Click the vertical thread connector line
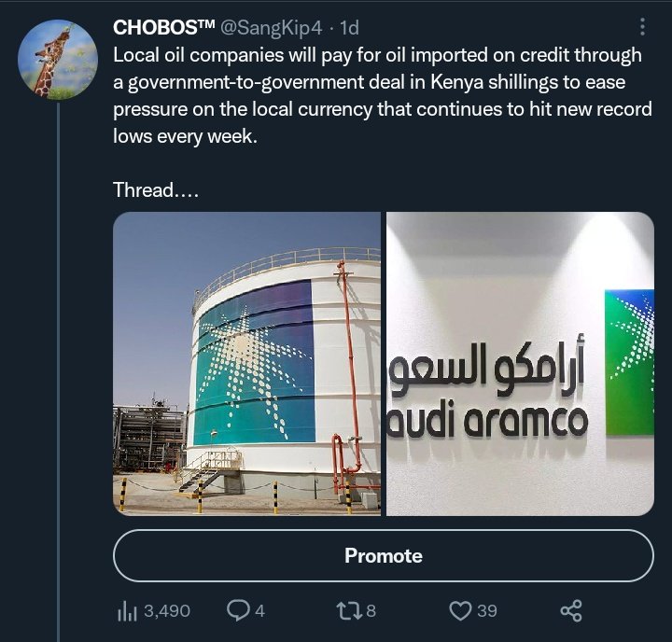The image size is (672, 642). [58, 372]
